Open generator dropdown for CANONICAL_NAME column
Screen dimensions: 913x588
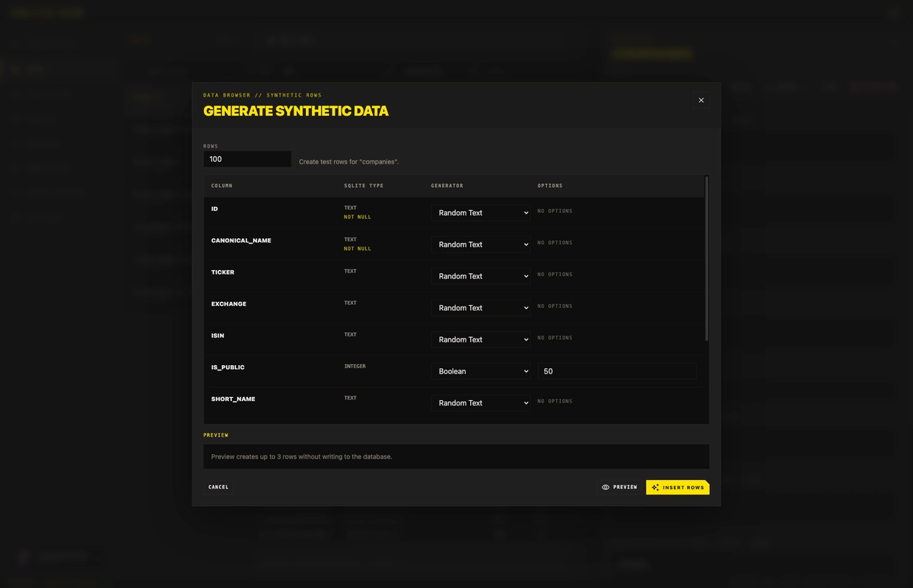pos(481,245)
